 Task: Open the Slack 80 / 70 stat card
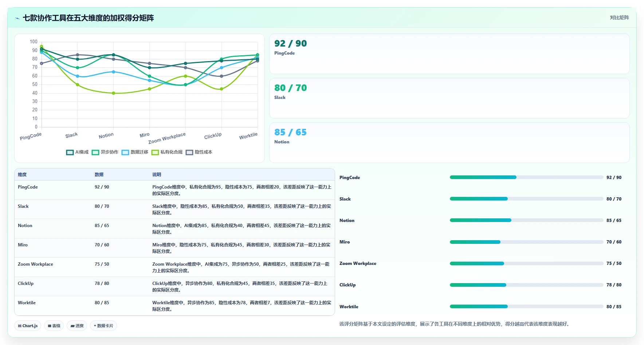coord(449,98)
